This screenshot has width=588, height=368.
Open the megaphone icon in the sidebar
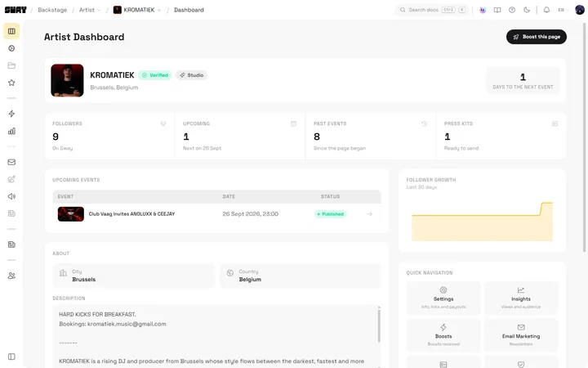click(11, 196)
